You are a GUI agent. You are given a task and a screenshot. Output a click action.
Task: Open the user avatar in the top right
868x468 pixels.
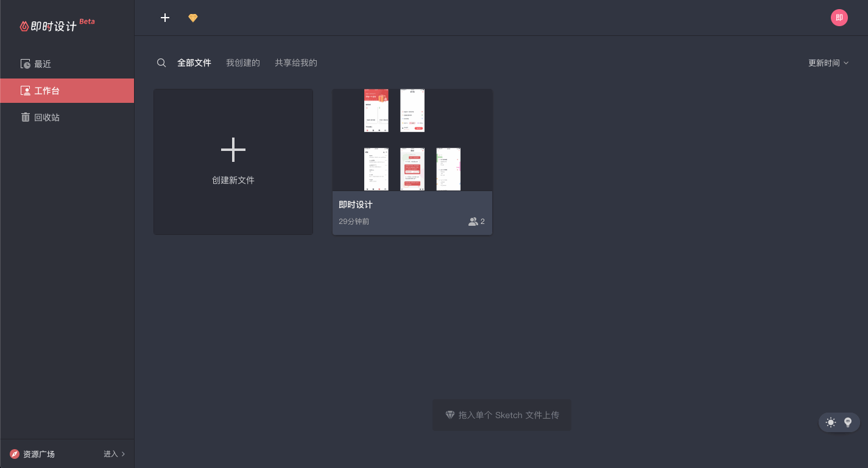tap(839, 18)
